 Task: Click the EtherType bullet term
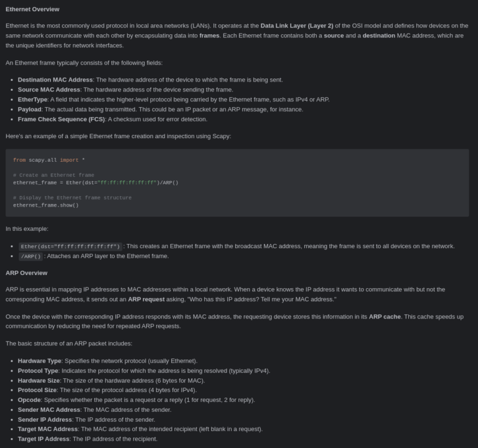click(x=32, y=100)
